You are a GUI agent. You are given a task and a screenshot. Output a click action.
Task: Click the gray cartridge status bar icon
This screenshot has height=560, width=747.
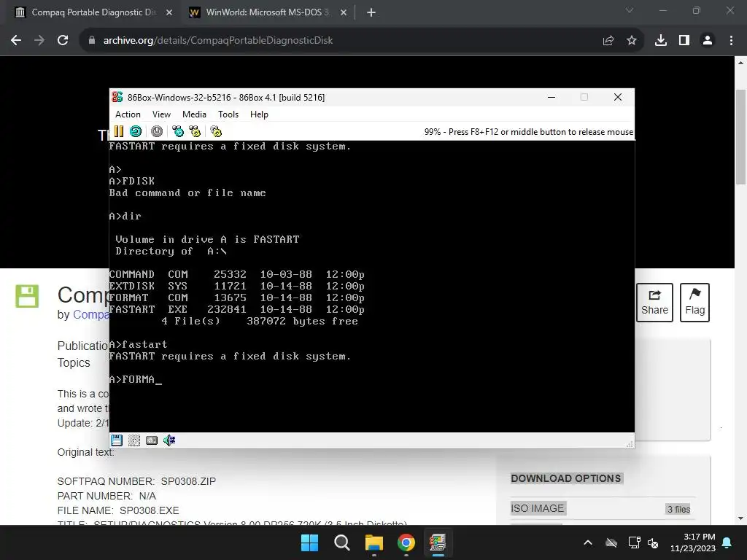[152, 440]
